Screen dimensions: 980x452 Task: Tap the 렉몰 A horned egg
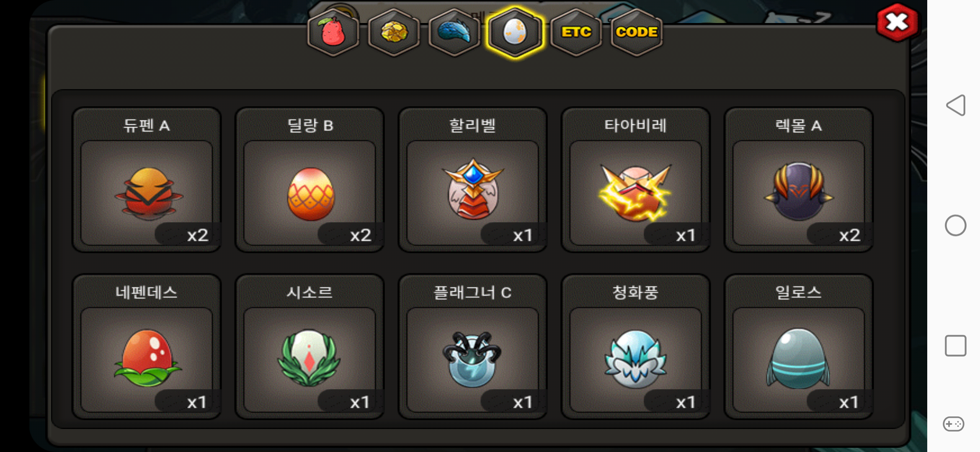(798, 180)
